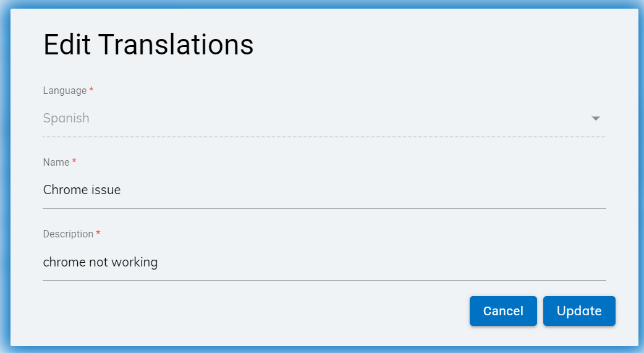Place cursor in 'chrome not working' text
Screen dimensions: 644x353
point(100,262)
